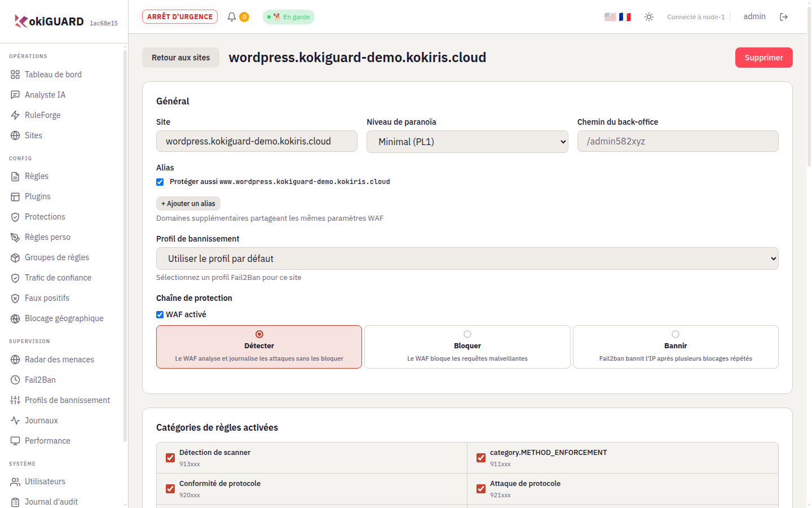Image resolution: width=812 pixels, height=508 pixels.
Task: Toggle light/dark theme sun icon
Action: [x=649, y=17]
